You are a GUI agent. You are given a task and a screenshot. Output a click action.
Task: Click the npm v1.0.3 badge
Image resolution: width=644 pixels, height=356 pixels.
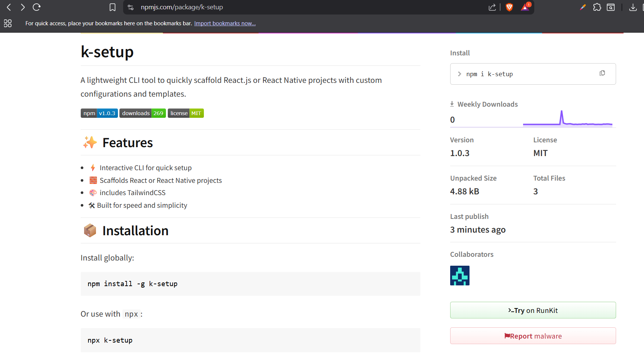tap(99, 113)
